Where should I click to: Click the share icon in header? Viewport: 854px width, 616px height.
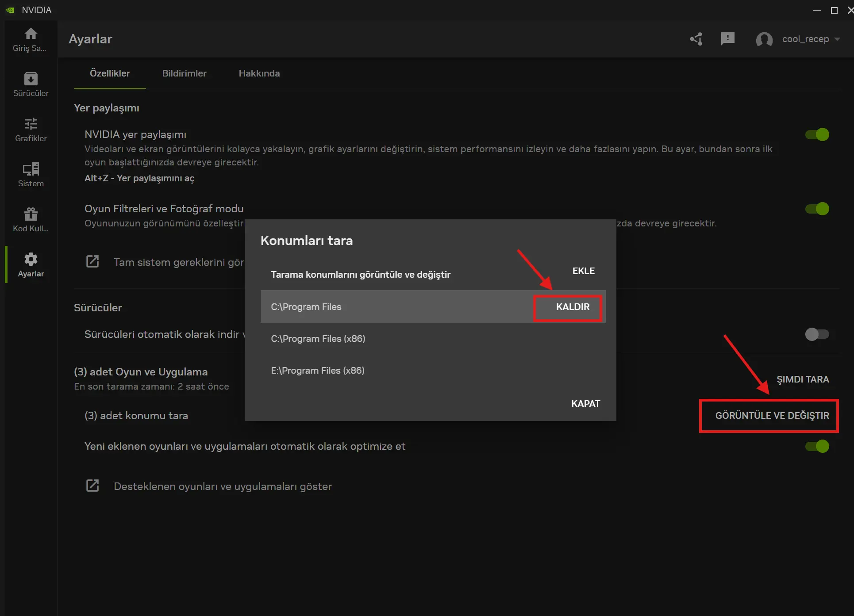coord(696,39)
